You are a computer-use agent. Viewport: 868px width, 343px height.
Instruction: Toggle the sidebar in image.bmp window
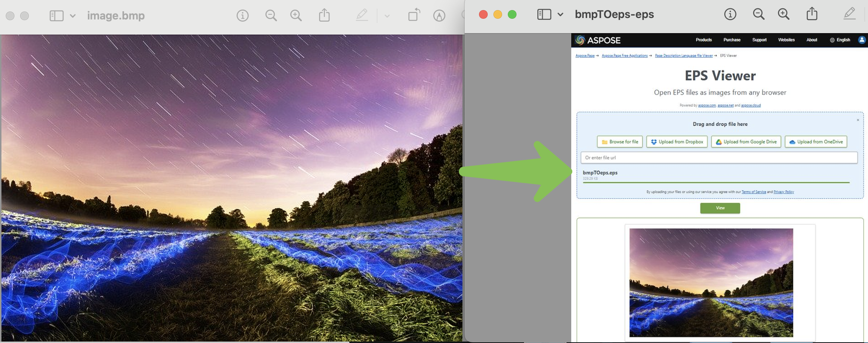point(57,15)
